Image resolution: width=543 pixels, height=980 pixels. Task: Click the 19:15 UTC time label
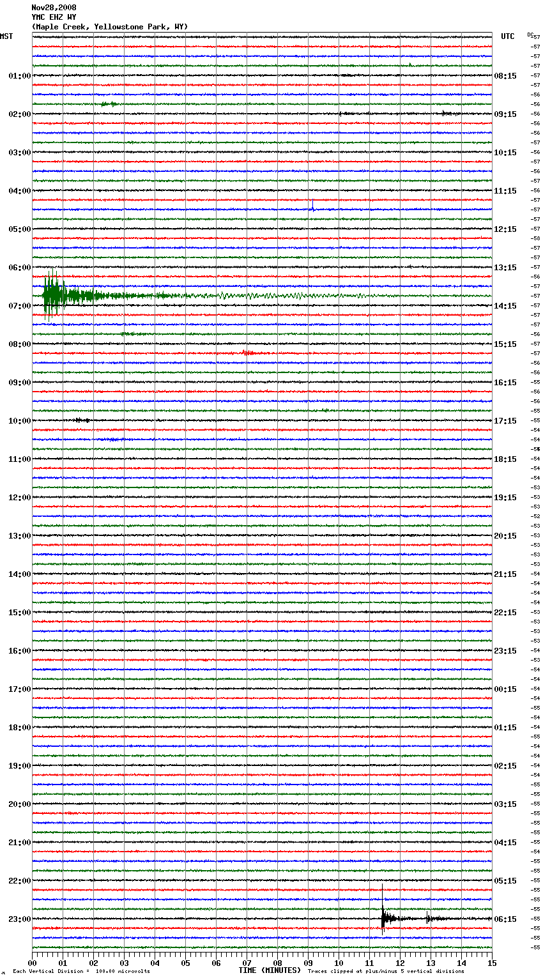(x=505, y=498)
